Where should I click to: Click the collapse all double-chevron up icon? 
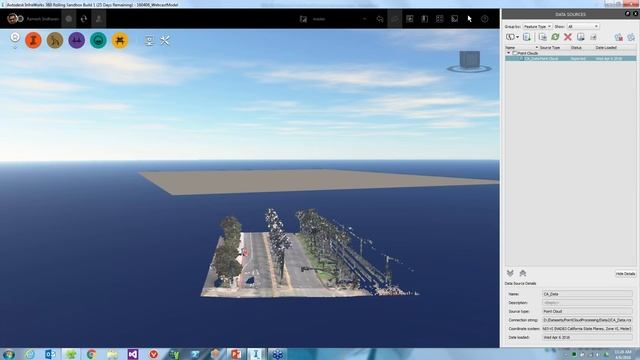pos(523,273)
